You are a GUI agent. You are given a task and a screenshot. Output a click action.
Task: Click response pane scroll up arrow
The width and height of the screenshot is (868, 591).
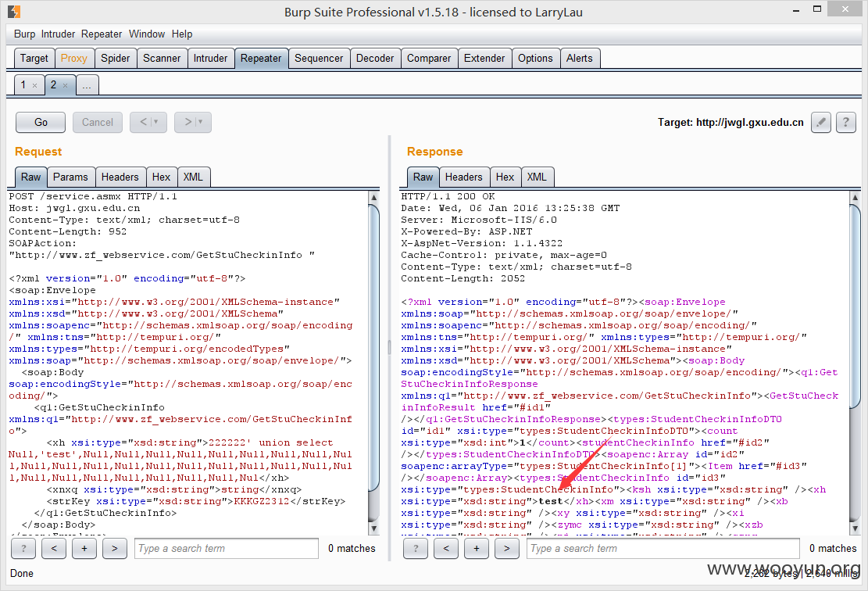click(x=855, y=197)
